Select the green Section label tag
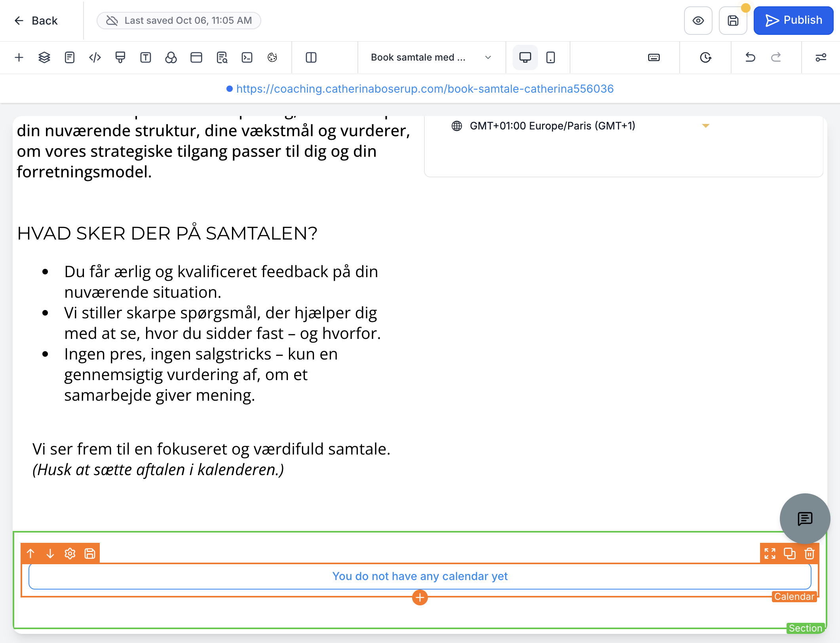The height and width of the screenshot is (643, 840). pos(806,628)
